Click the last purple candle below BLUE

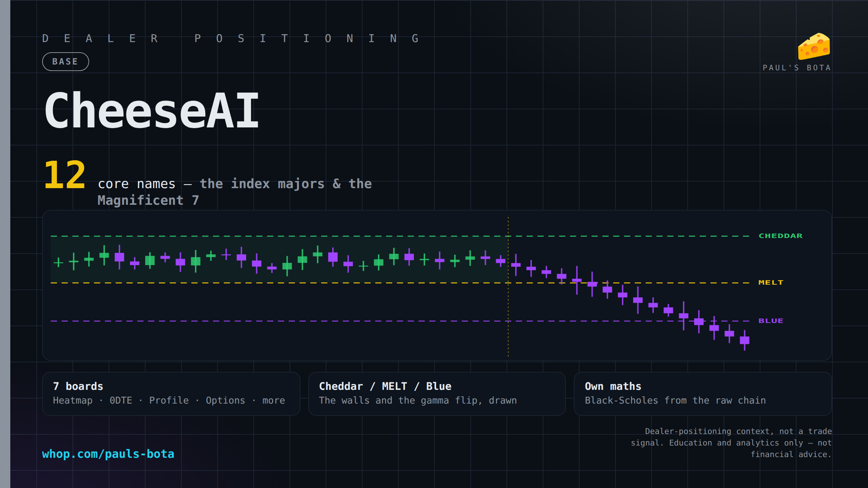[x=745, y=340]
